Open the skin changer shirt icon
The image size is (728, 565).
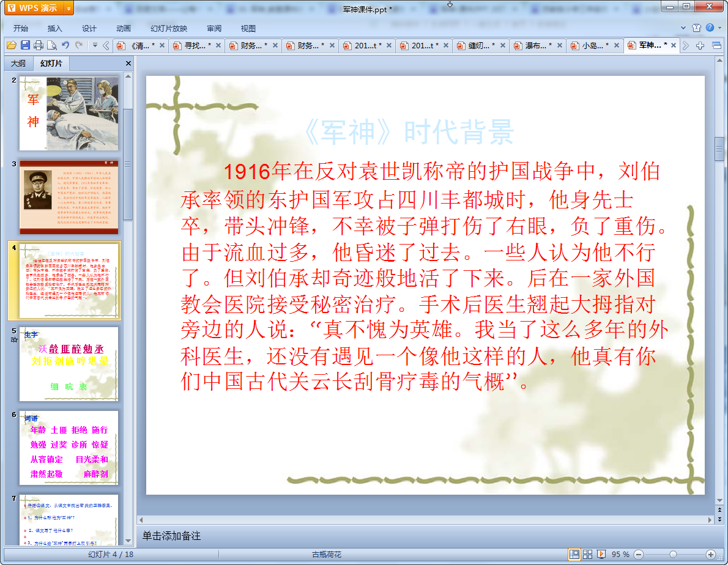click(696, 28)
